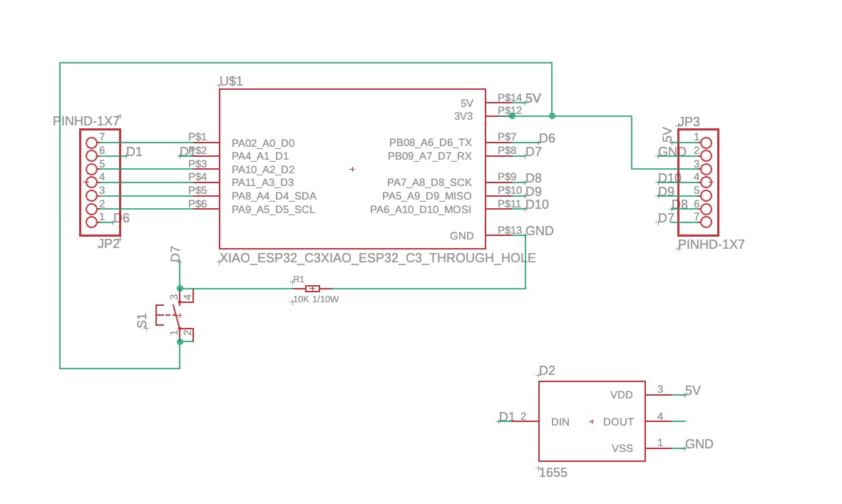Click pin 1 circle on JP3 header
Viewport: 842px width, 504px height.
click(x=706, y=143)
